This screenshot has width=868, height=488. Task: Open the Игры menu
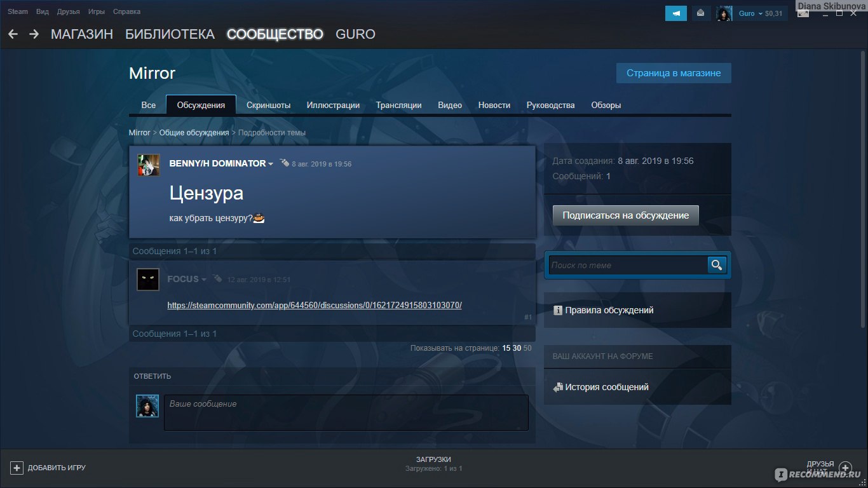[97, 11]
